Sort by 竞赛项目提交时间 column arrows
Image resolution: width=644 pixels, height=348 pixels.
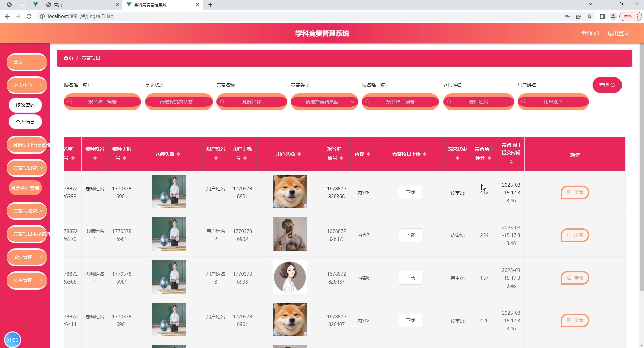point(511,162)
